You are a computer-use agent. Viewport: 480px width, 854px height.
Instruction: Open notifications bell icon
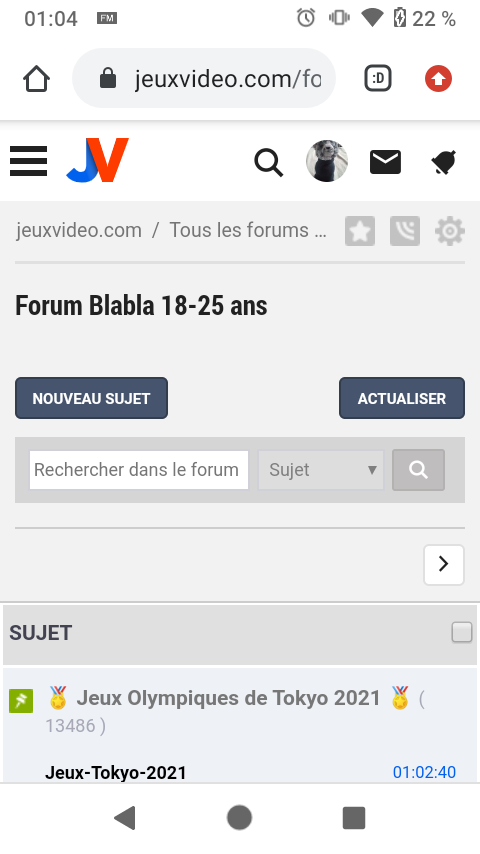(x=443, y=162)
